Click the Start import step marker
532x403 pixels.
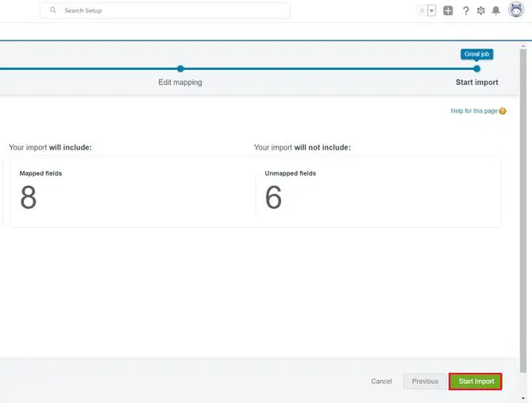[x=476, y=68]
